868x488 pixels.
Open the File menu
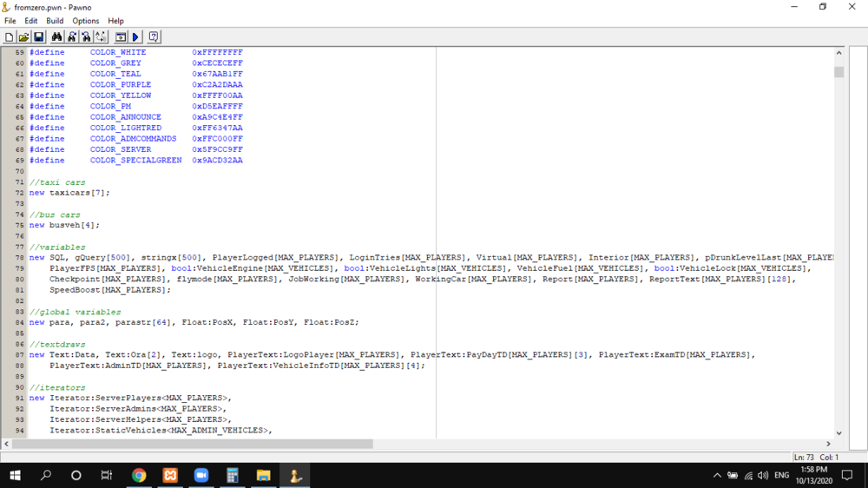click(10, 21)
